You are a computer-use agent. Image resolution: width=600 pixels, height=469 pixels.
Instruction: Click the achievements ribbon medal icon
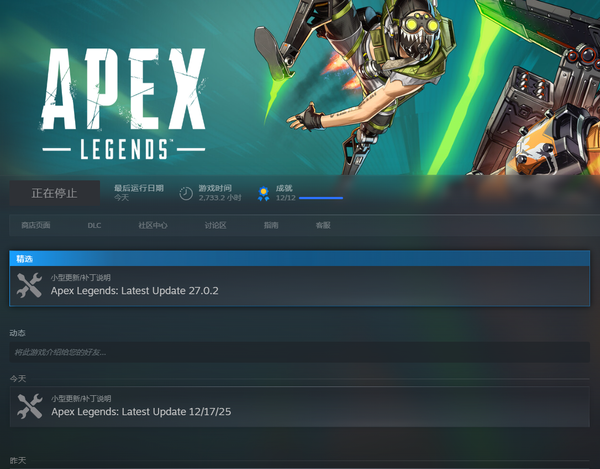point(263,193)
